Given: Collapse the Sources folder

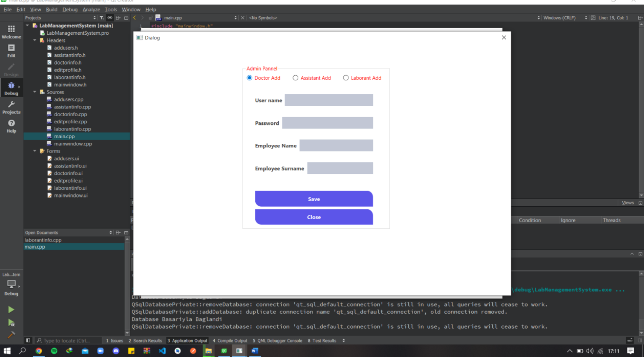Looking at the screenshot, I should [x=35, y=92].
